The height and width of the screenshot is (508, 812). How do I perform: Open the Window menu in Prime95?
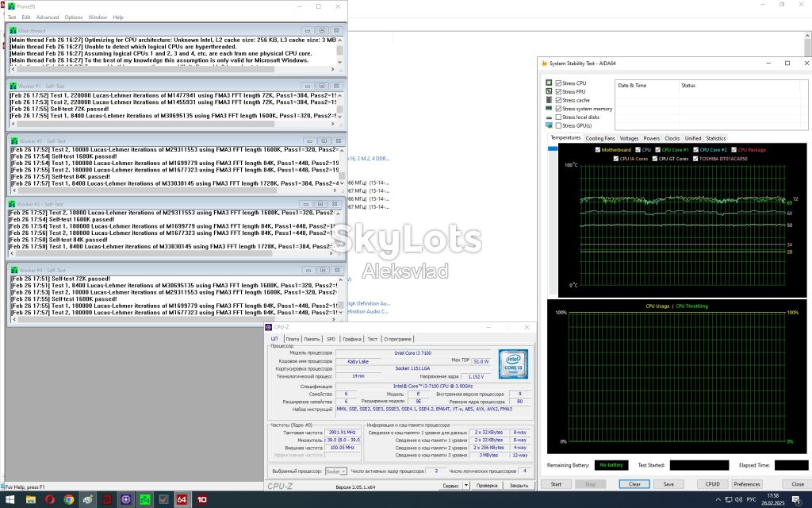tap(98, 17)
